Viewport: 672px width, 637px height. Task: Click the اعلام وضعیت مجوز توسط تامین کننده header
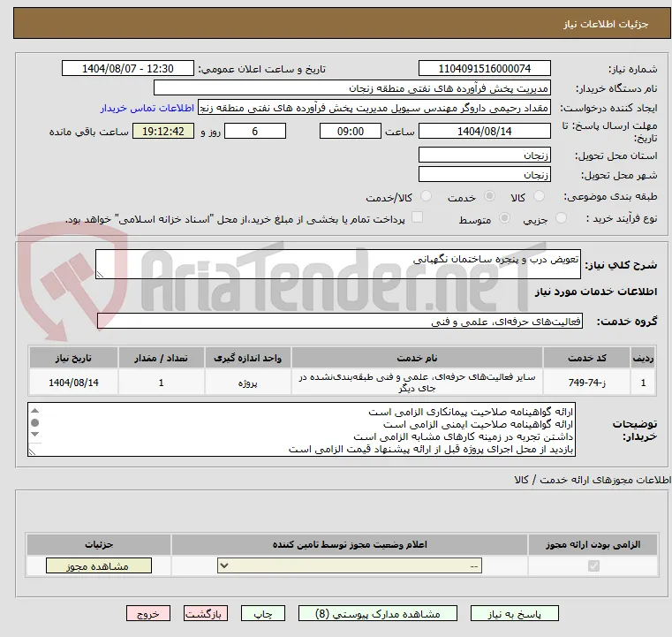350,544
